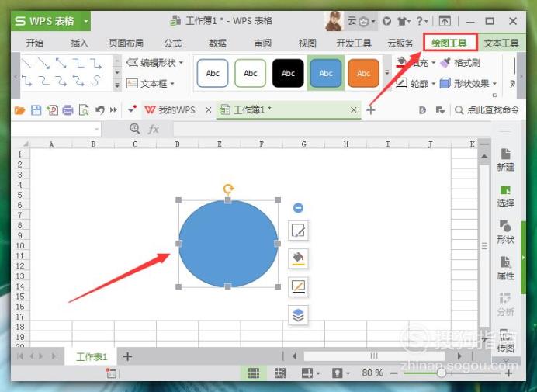This screenshot has width=537, height=392.
Task: Open the 数据 tab
Action: point(217,43)
